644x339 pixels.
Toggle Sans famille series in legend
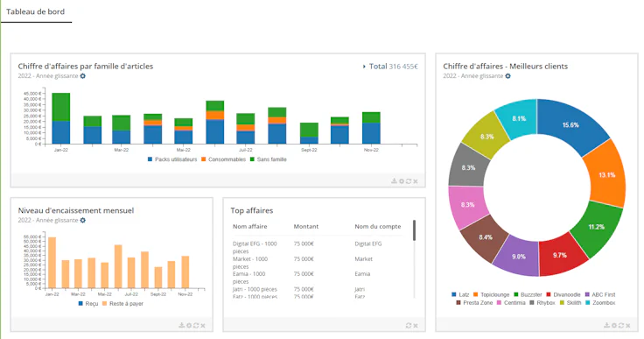[269, 159]
